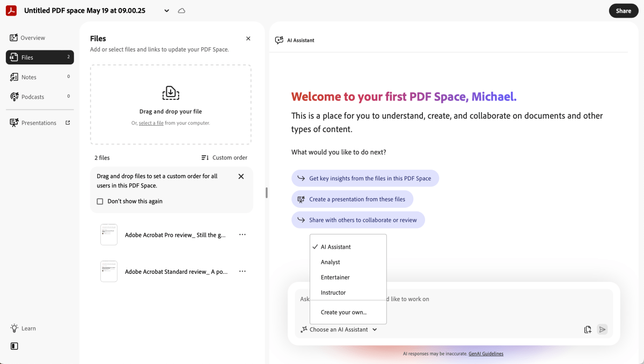
Task: Click the '2 files' count label
Action: [x=102, y=158]
